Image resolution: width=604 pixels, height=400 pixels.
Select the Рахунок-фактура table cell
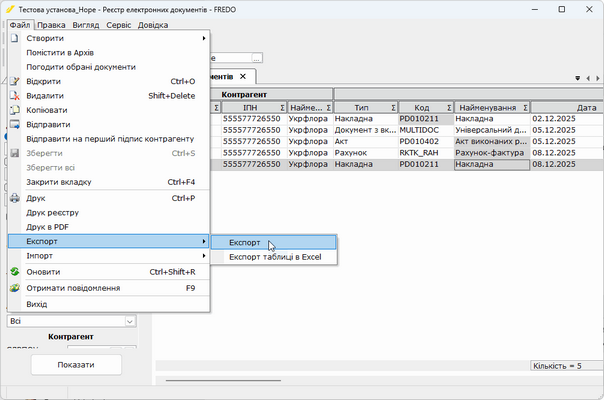(492, 153)
